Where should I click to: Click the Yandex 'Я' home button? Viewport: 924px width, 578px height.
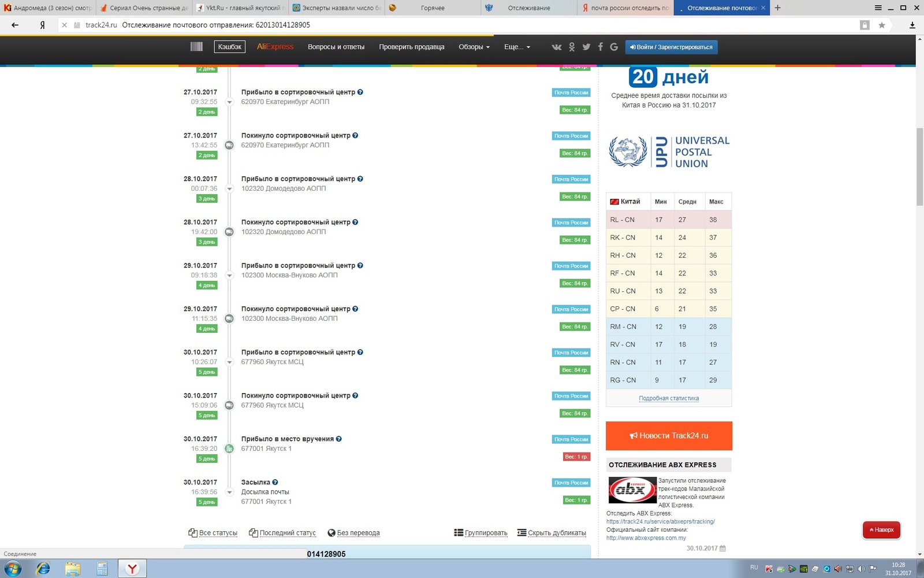42,25
